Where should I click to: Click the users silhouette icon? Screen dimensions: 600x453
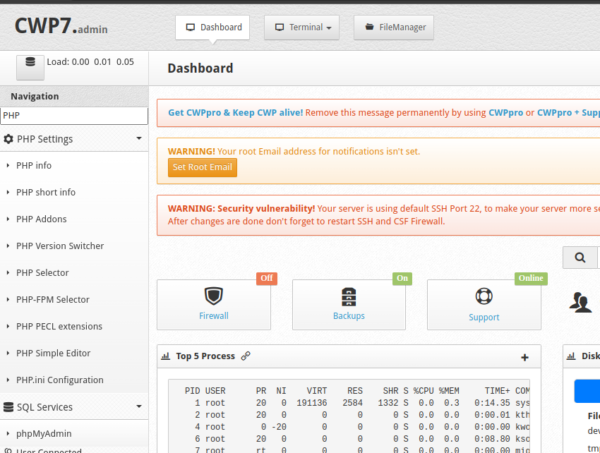point(580,302)
